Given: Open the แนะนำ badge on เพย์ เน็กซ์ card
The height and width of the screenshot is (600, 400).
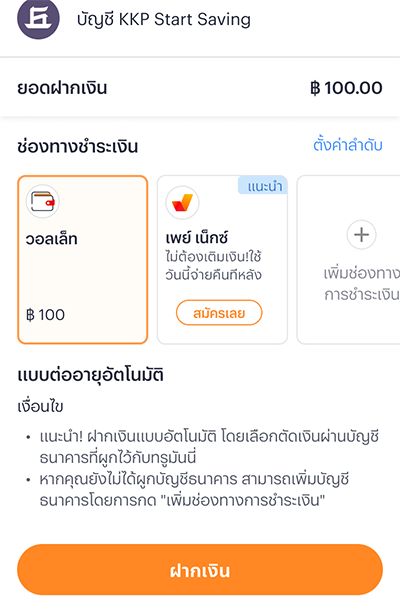Looking at the screenshot, I should (263, 186).
